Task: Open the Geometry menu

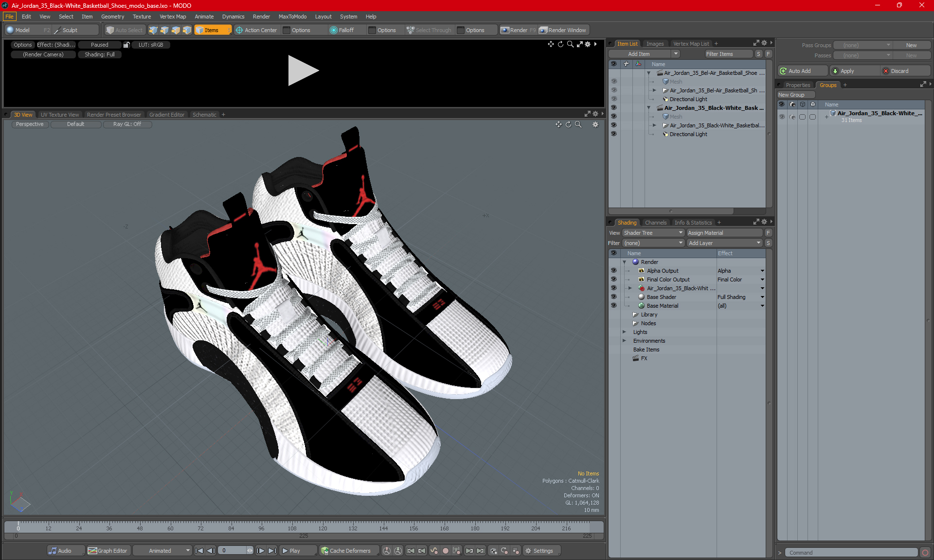Action: pyautogui.click(x=112, y=17)
